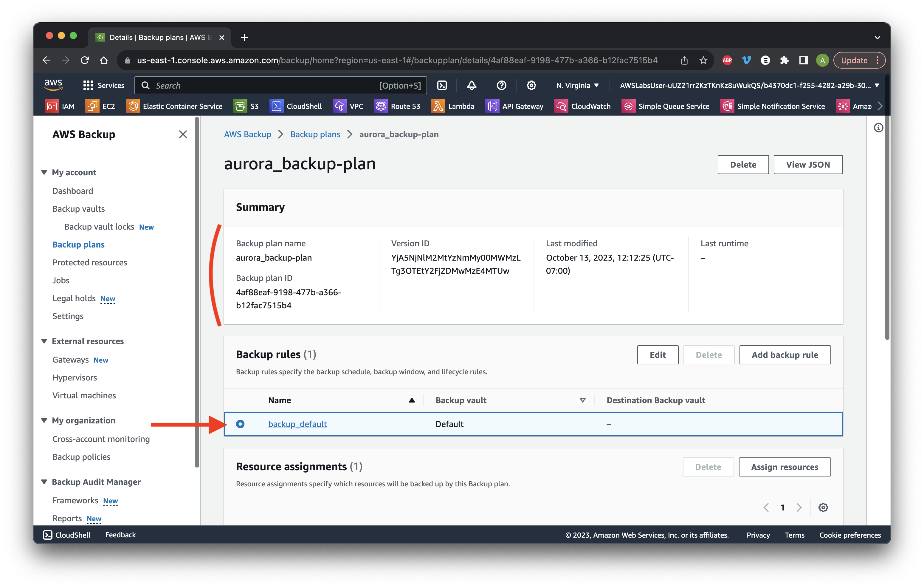Show more favorites with right chevron

pyautogui.click(x=880, y=106)
